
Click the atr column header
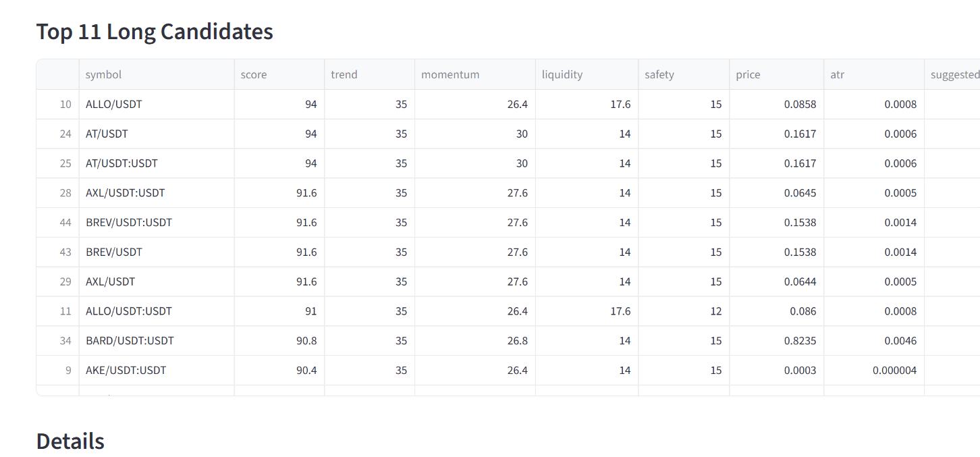(x=874, y=74)
